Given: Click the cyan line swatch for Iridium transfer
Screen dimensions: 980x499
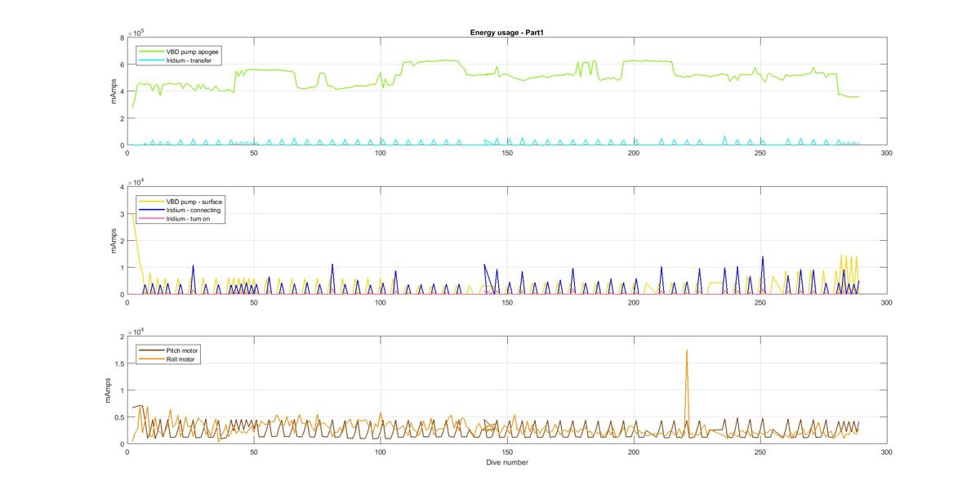Looking at the screenshot, I should point(152,60).
